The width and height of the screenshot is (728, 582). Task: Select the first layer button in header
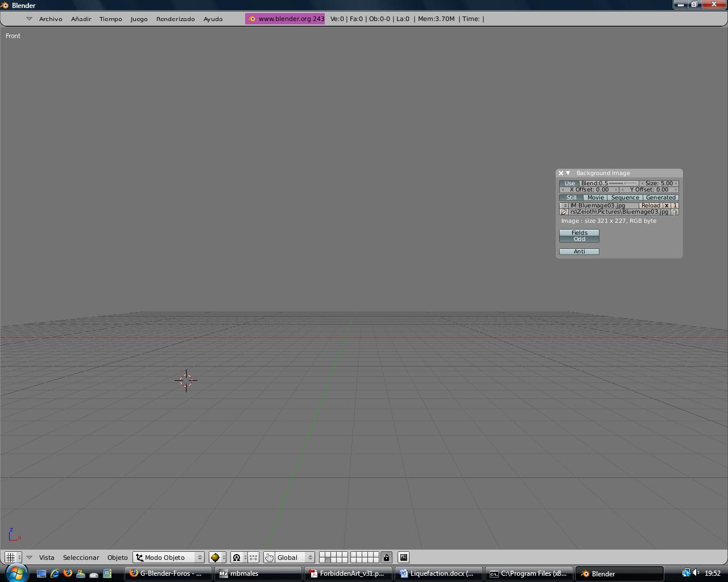(322, 555)
